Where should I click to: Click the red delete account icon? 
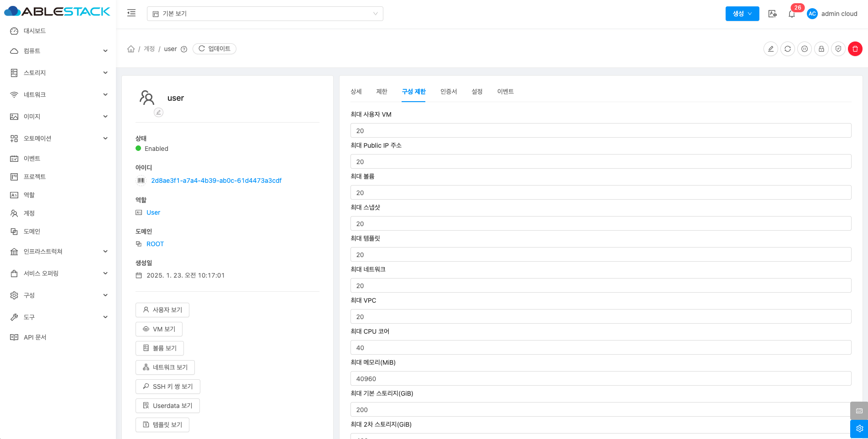pos(855,49)
